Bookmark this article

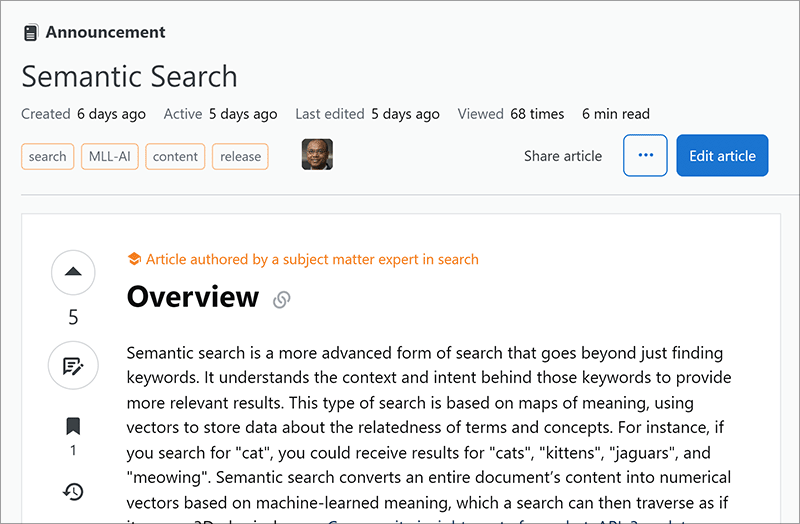(x=73, y=426)
